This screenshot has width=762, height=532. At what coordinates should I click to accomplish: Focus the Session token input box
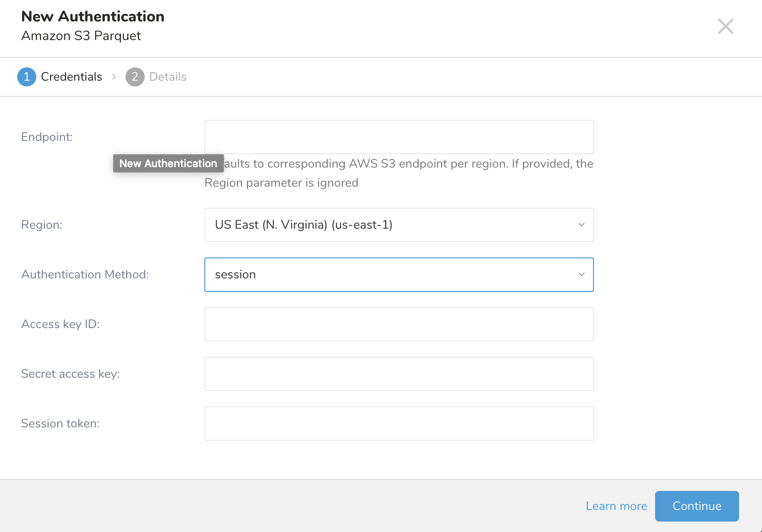(399, 424)
